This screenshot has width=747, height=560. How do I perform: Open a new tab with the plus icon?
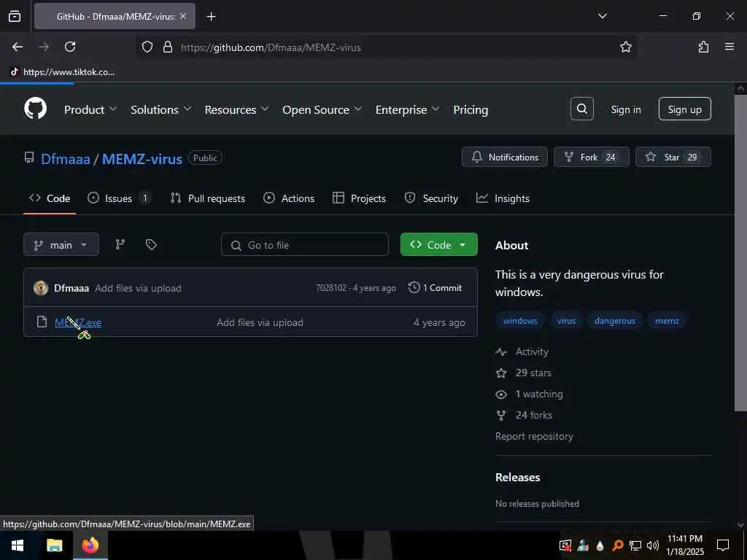[x=211, y=17]
